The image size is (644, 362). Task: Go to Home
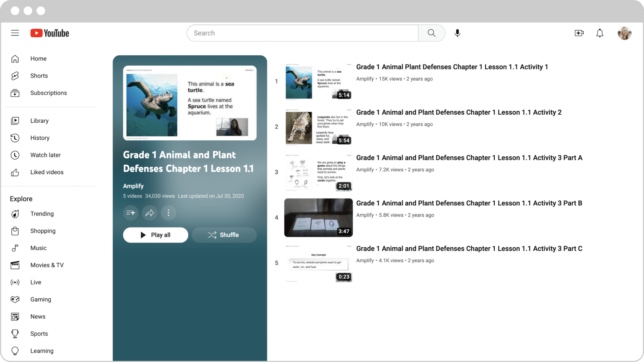tap(38, 59)
